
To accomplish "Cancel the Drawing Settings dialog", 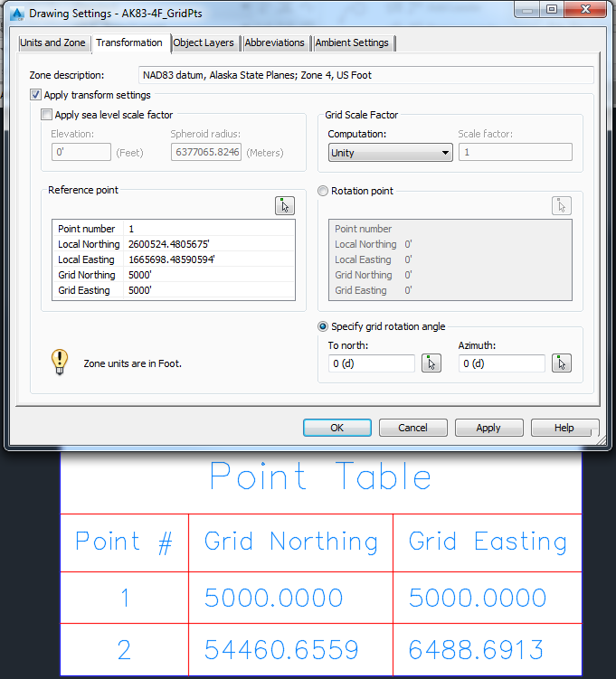I will coord(412,428).
